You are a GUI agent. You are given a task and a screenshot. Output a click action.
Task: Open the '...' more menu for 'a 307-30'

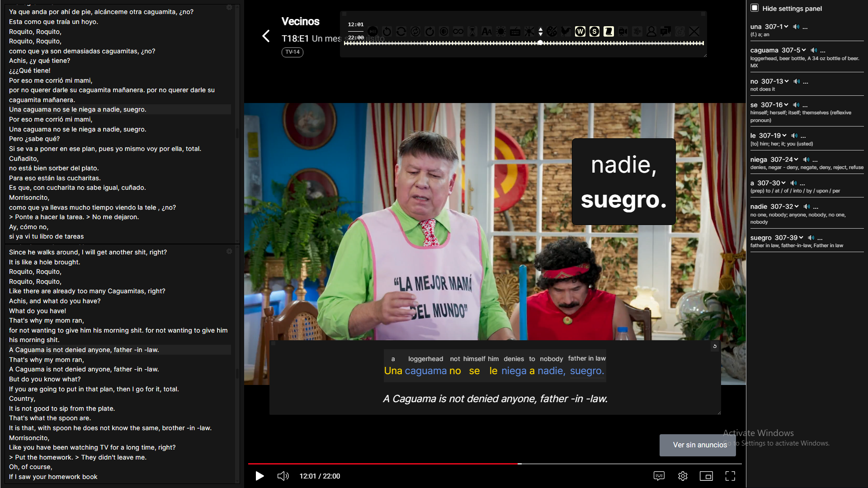click(802, 183)
